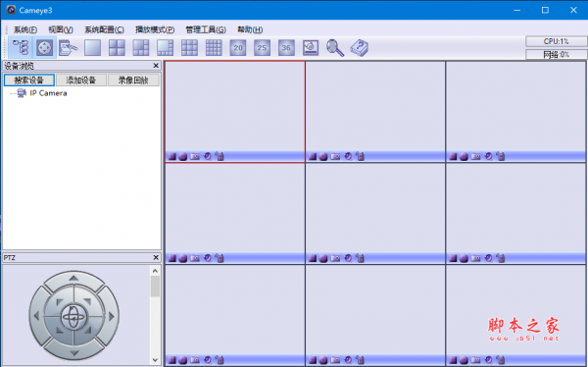
Task: Select the 20-window layout icon
Action: (x=238, y=48)
